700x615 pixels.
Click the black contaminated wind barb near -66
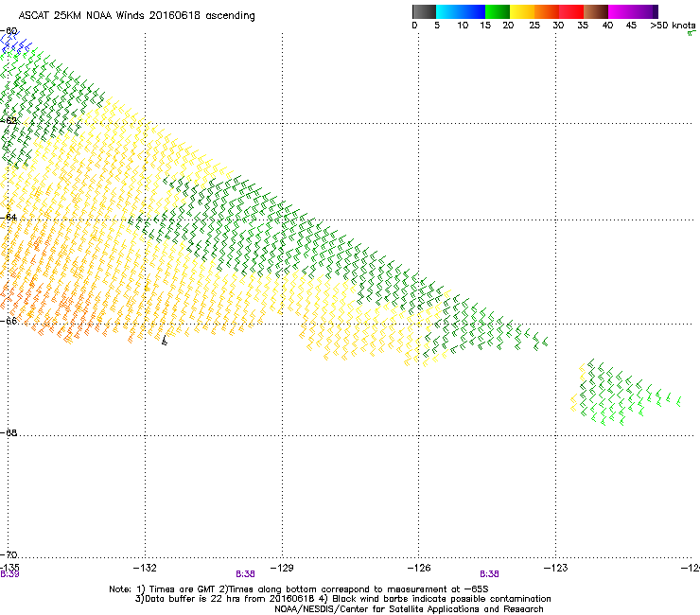click(x=165, y=341)
